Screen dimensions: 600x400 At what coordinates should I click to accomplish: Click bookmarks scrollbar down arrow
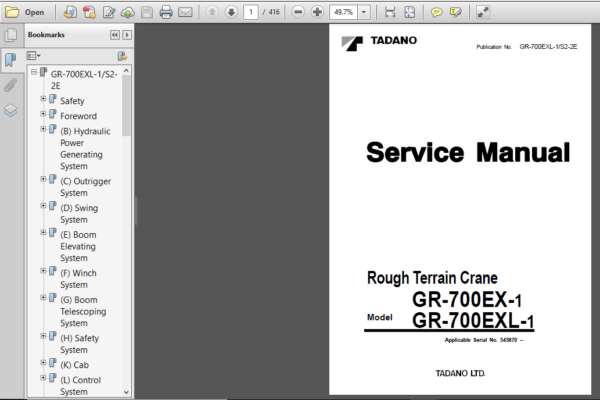tap(126, 392)
